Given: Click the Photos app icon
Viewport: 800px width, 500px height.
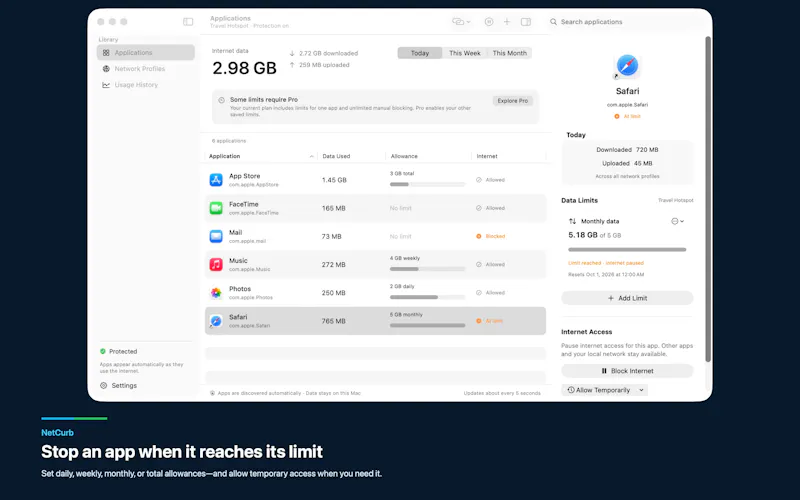Looking at the screenshot, I should pyautogui.click(x=216, y=292).
